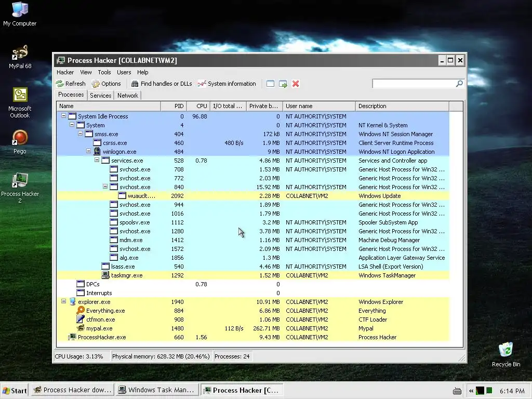Click the red X terminate icon in toolbar
Viewport: 532px width, 399px height.
tap(296, 84)
